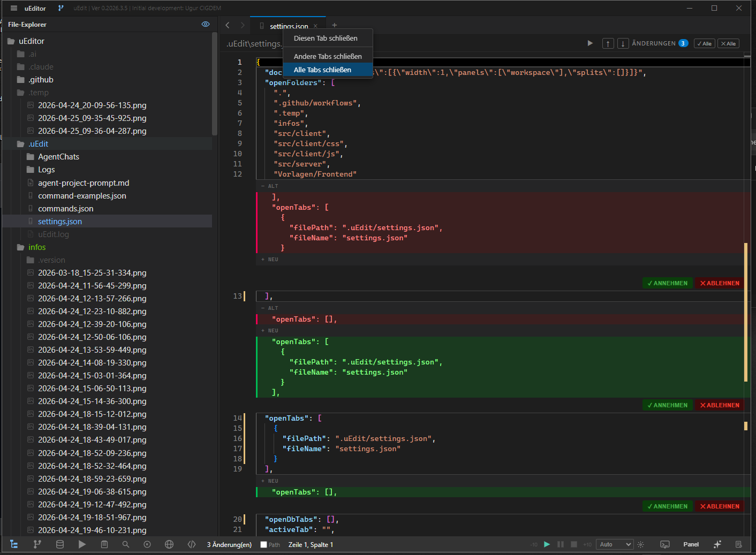Viewport: 756px width, 555px height.
Task: Click the green play button in status bar
Action: pyautogui.click(x=547, y=544)
